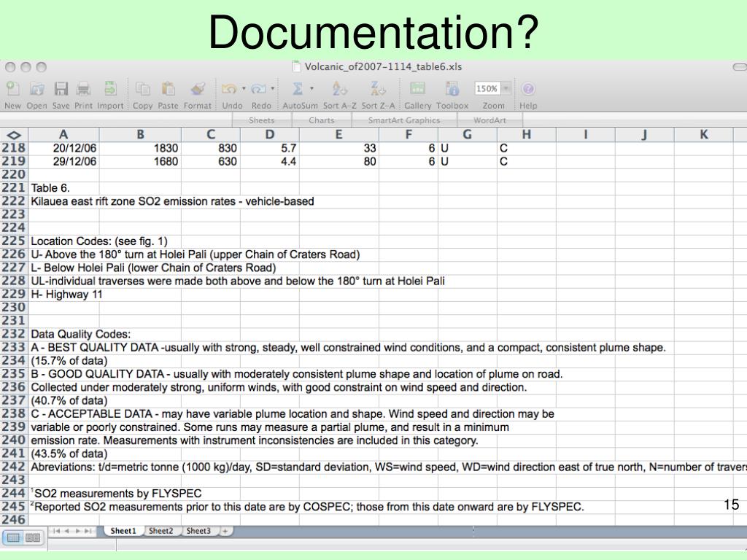Click the Undo icon
The image size is (747, 560).
(x=229, y=88)
